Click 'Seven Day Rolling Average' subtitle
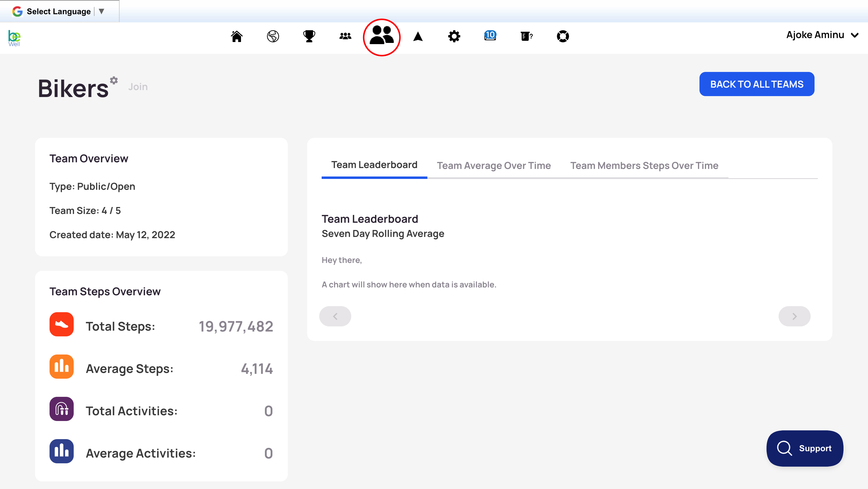The image size is (868, 489). click(x=383, y=234)
